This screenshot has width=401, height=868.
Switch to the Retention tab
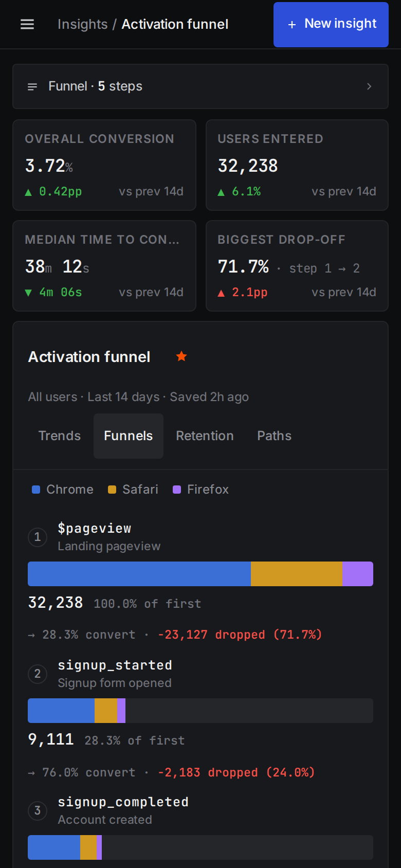point(205,436)
